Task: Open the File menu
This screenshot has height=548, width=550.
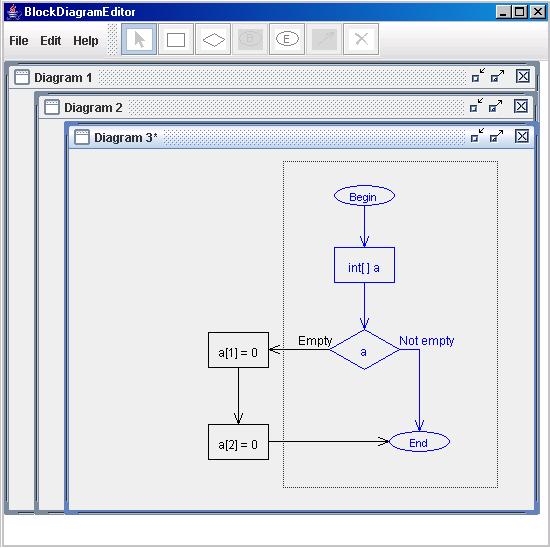Action: coord(19,41)
